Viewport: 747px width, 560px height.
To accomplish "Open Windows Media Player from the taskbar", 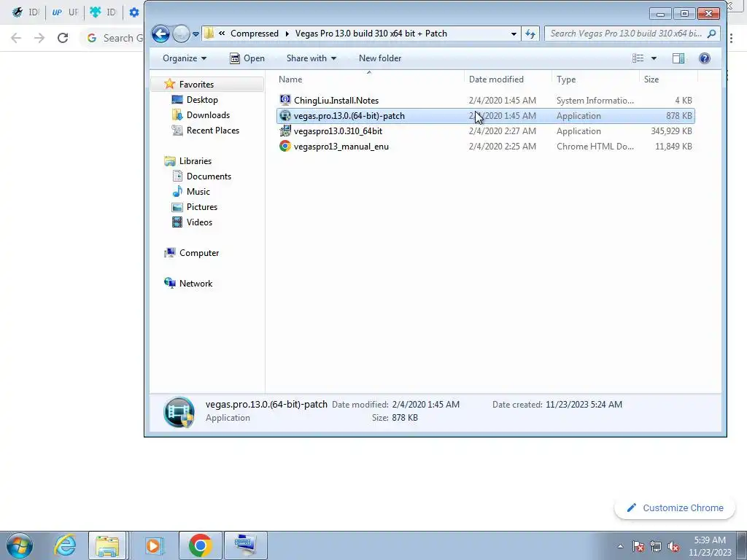I will (x=154, y=545).
